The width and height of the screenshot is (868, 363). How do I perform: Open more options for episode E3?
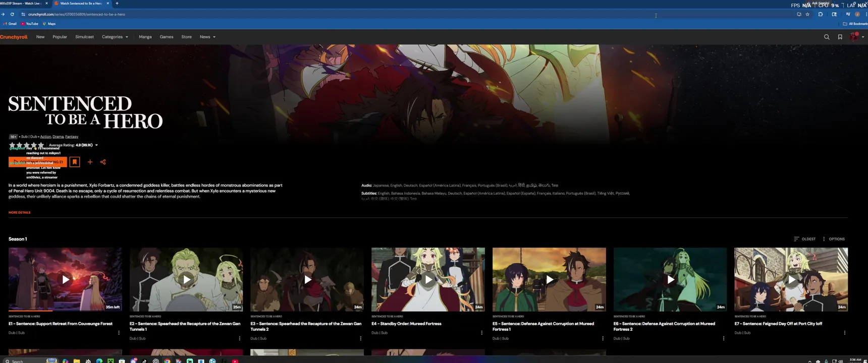[361, 338]
